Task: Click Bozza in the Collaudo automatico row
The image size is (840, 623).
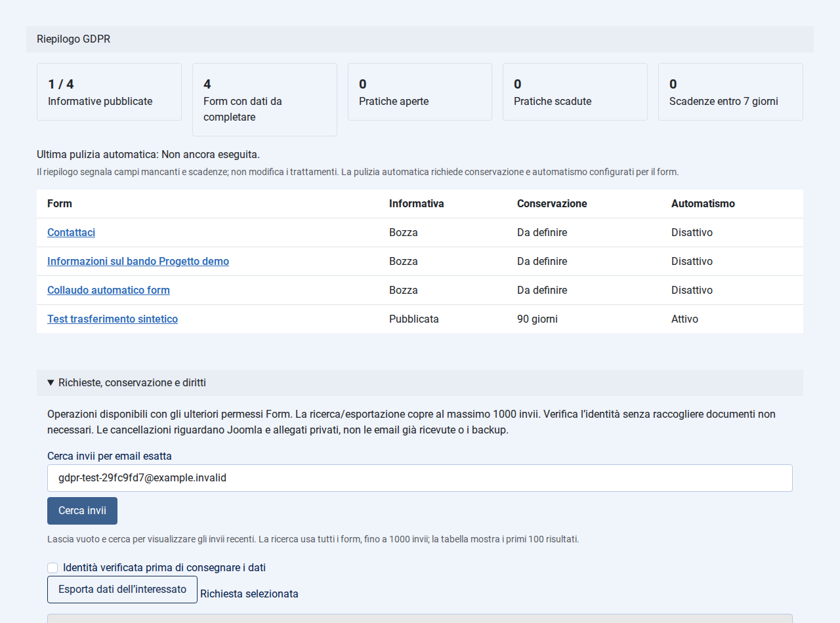Action: pos(404,291)
